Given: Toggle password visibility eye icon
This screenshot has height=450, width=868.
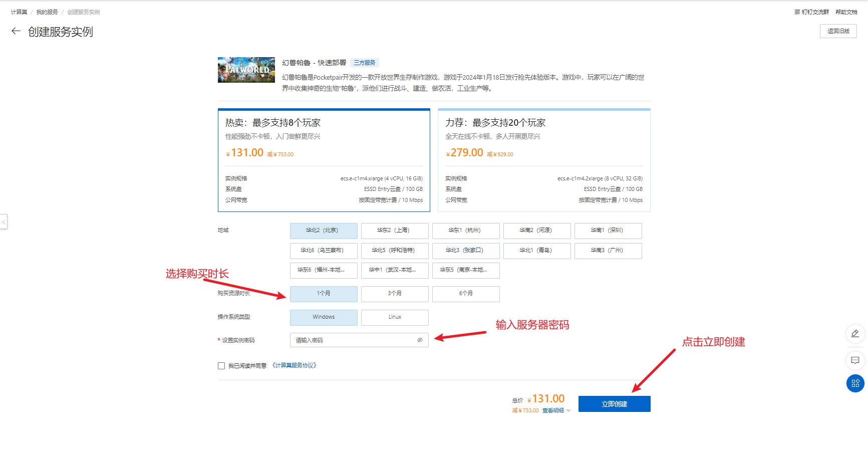Looking at the screenshot, I should pyautogui.click(x=420, y=340).
